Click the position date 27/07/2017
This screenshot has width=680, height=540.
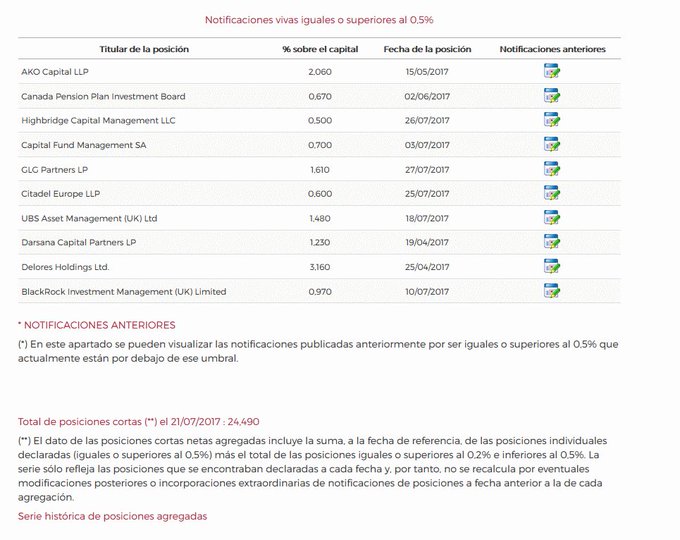pyautogui.click(x=427, y=170)
